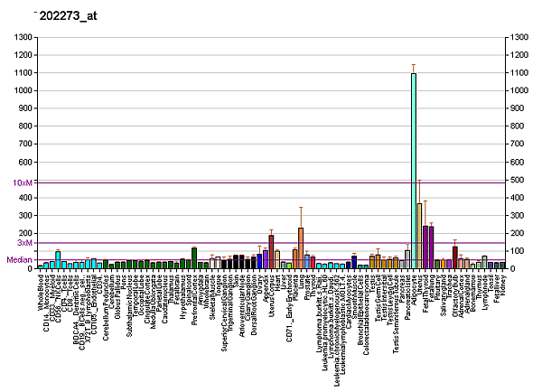Click the WholeBlood x-axis label
Screen dimensions: 542x392
[x=42, y=294]
